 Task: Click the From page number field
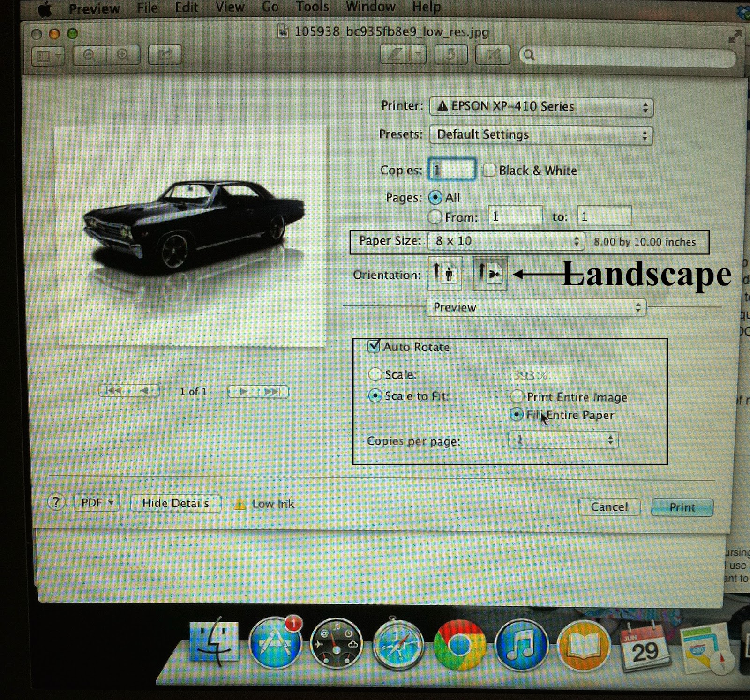click(x=515, y=216)
